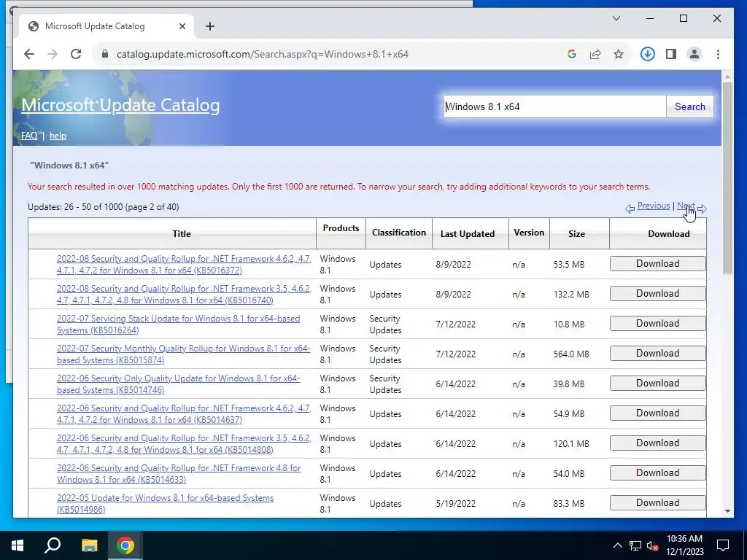This screenshot has width=747, height=560.
Task: Download the 83.3 MB KB5014986 update
Action: (x=657, y=503)
